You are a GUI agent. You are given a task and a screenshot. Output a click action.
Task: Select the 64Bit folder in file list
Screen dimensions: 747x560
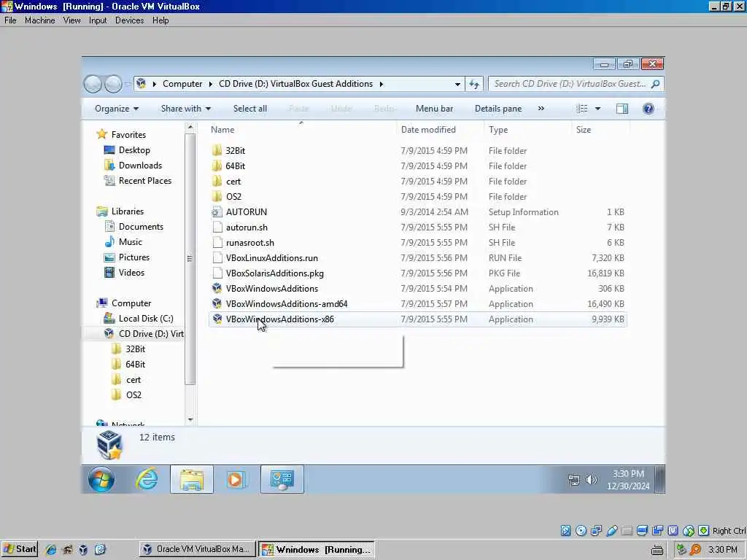click(417, 166)
